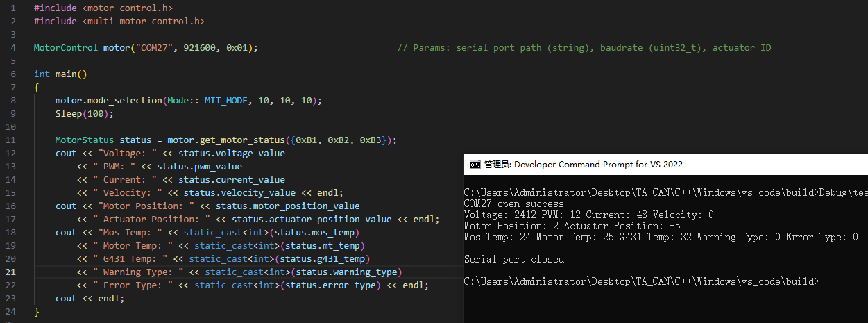Click status.voltage_value in the code

[x=232, y=153]
